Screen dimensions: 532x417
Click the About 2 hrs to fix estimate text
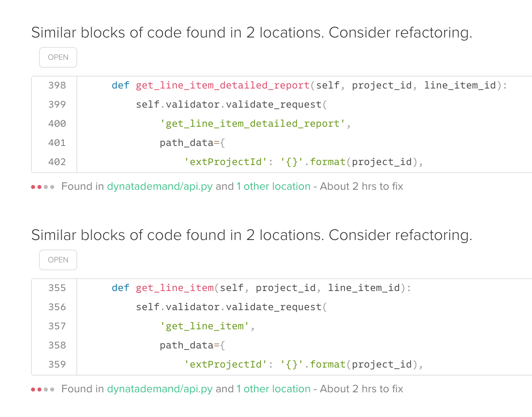pyautogui.click(x=361, y=186)
